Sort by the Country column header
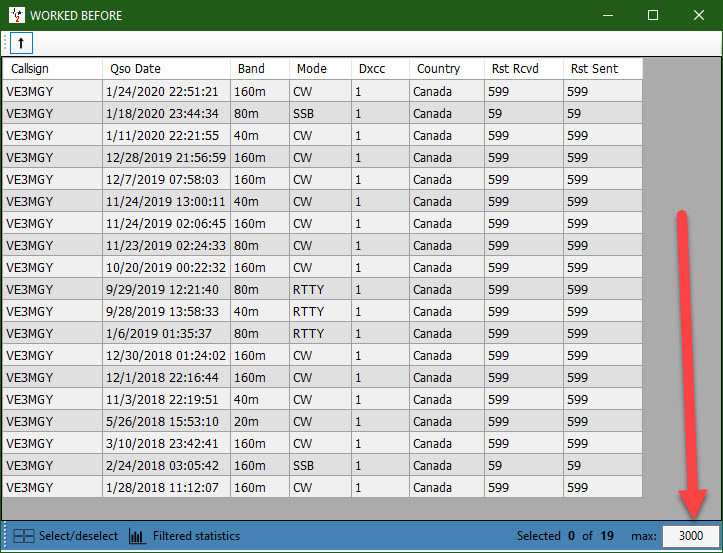This screenshot has height=553, width=723. pyautogui.click(x=446, y=69)
